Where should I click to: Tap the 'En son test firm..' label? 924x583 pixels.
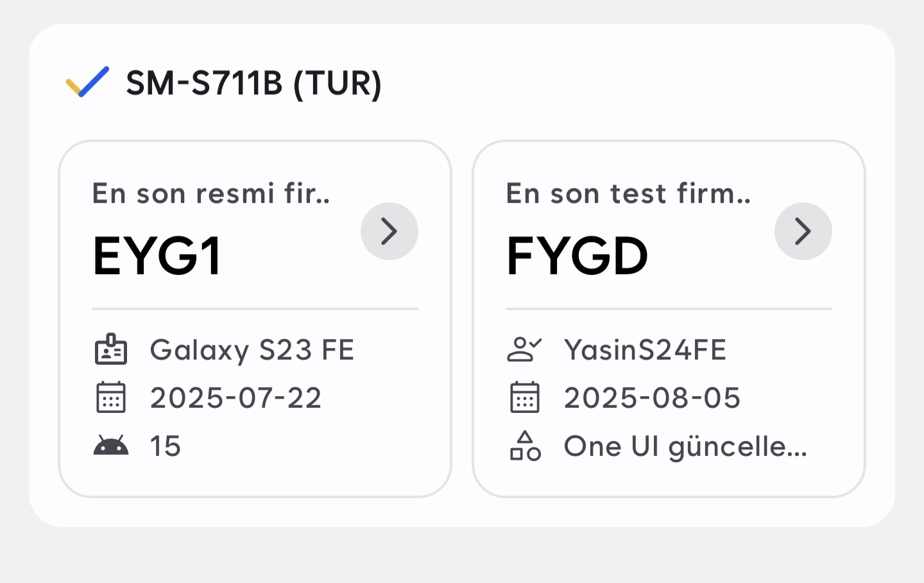click(x=628, y=193)
